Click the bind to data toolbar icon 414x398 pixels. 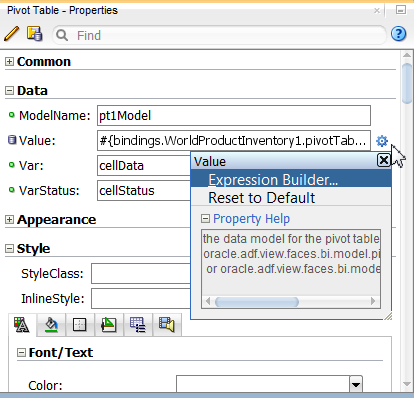[34, 34]
